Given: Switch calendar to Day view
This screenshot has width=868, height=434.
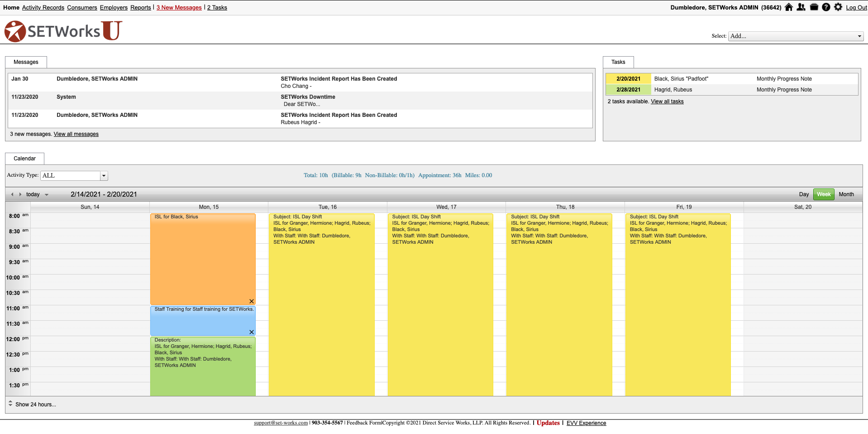Looking at the screenshot, I should 804,194.
